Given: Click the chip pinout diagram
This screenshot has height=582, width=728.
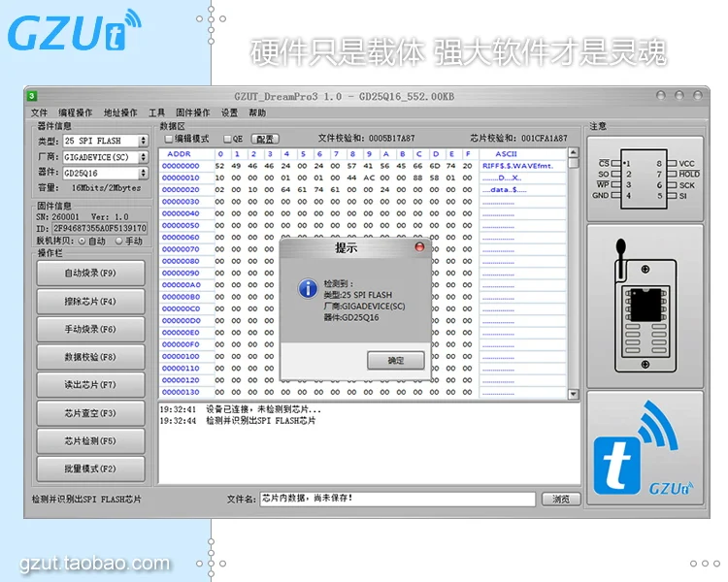Looking at the screenshot, I should (x=645, y=179).
